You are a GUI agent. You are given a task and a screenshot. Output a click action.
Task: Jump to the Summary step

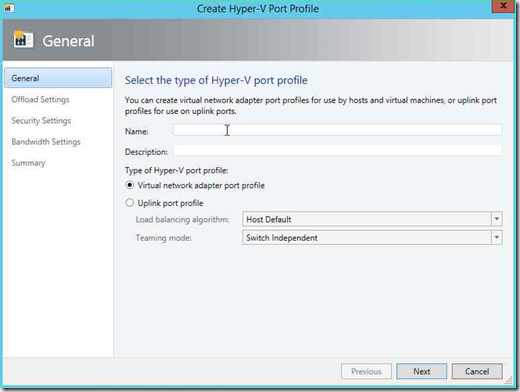28,163
